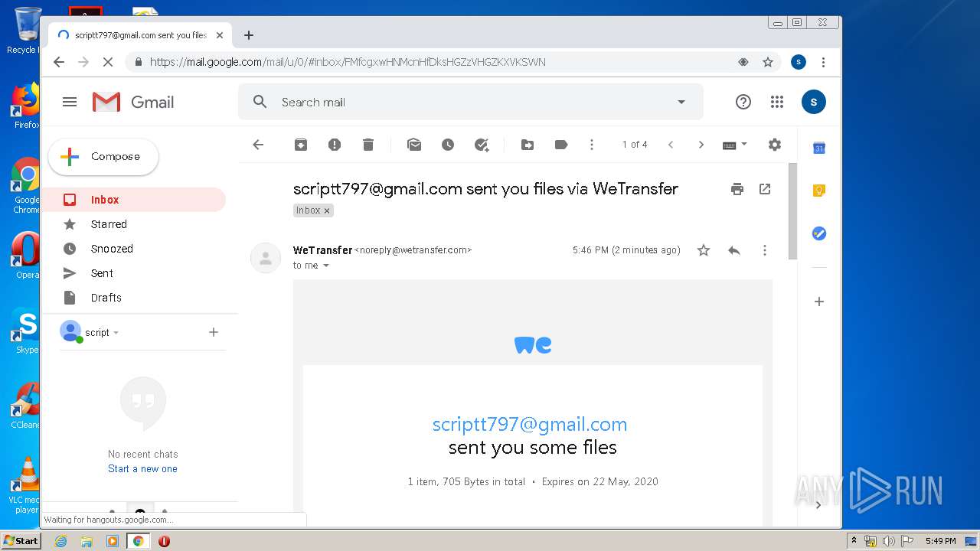Viewport: 980px width, 551px height.
Task: Reply to WeTransfer message
Action: pyautogui.click(x=734, y=250)
